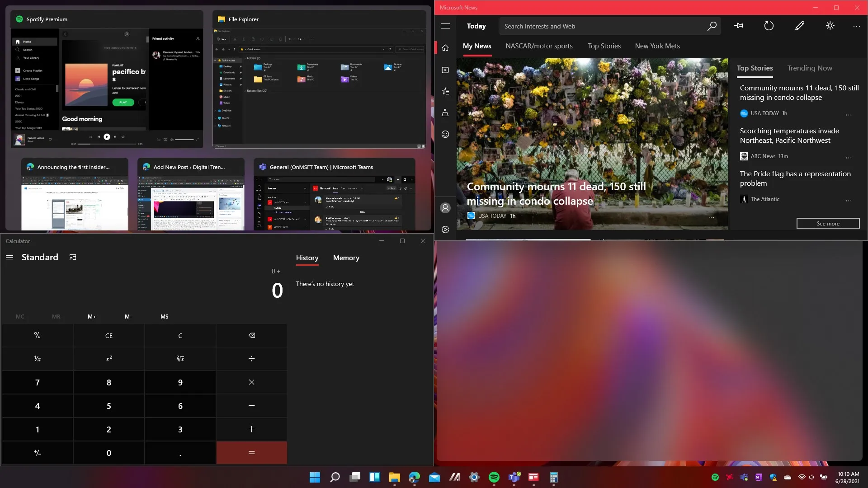Open Interests star icon in News sidebar
The width and height of the screenshot is (868, 488).
[445, 90]
